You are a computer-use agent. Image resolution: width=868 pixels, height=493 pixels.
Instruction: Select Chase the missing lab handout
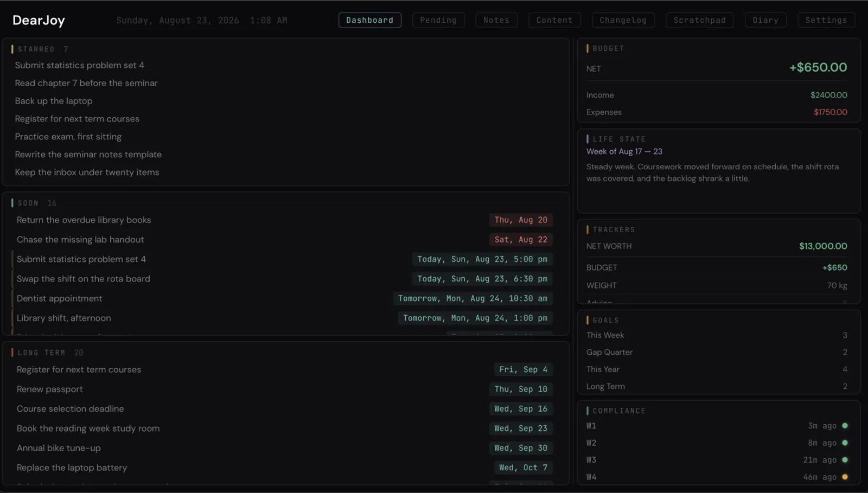(x=80, y=240)
